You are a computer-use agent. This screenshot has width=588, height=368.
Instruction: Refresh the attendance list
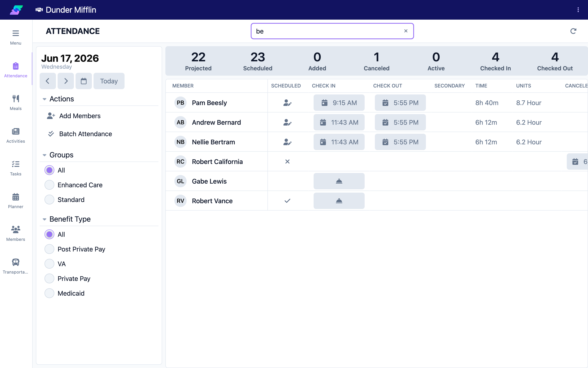[573, 31]
